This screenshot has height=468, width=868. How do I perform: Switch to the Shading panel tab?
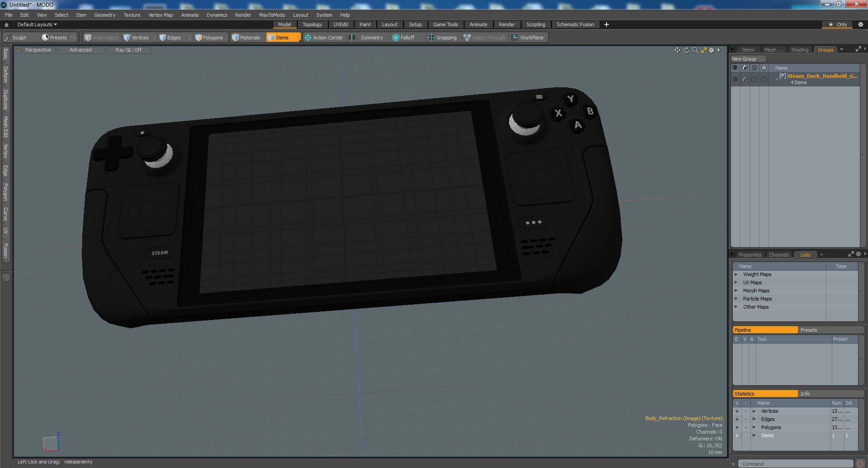pyautogui.click(x=799, y=50)
